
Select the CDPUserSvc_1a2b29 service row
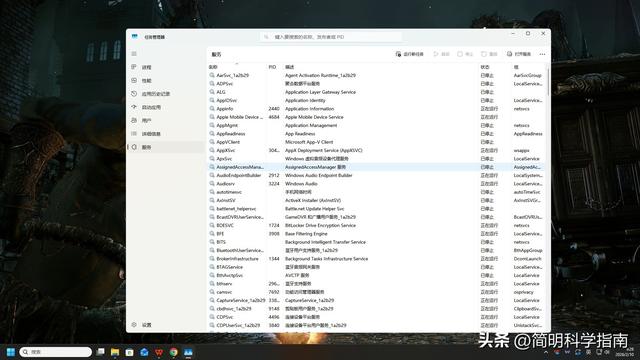click(x=376, y=325)
